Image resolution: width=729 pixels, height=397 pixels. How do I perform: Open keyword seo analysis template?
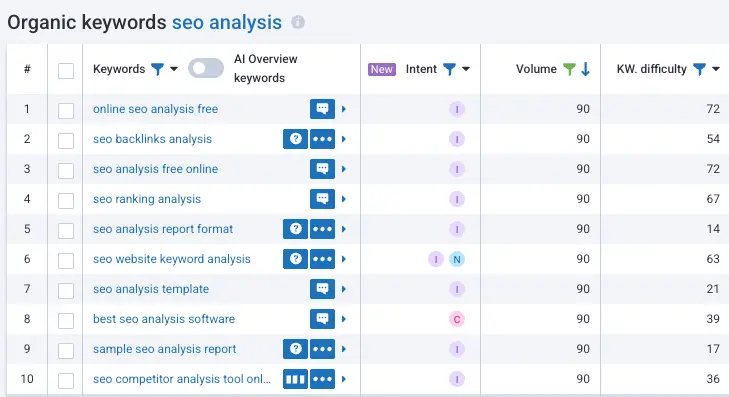151,289
